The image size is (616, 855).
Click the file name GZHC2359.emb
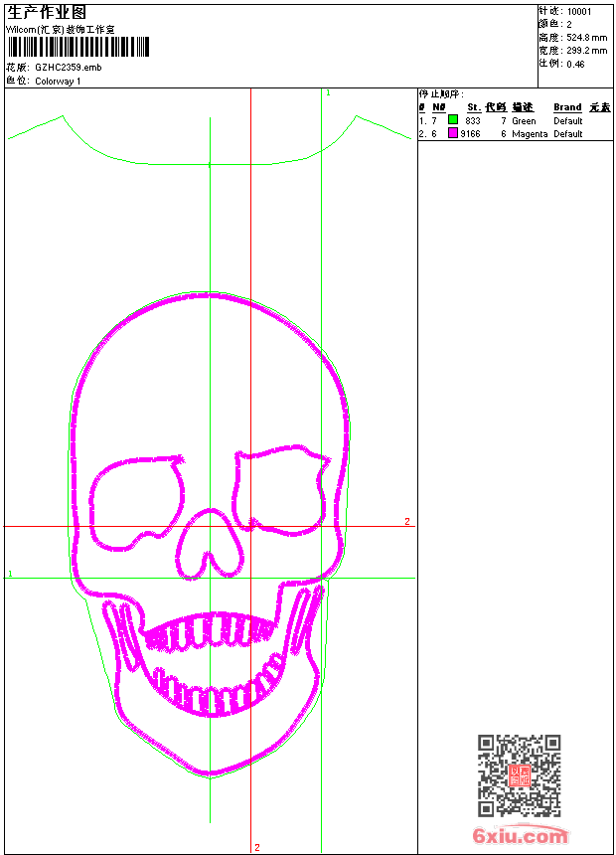click(x=68, y=68)
